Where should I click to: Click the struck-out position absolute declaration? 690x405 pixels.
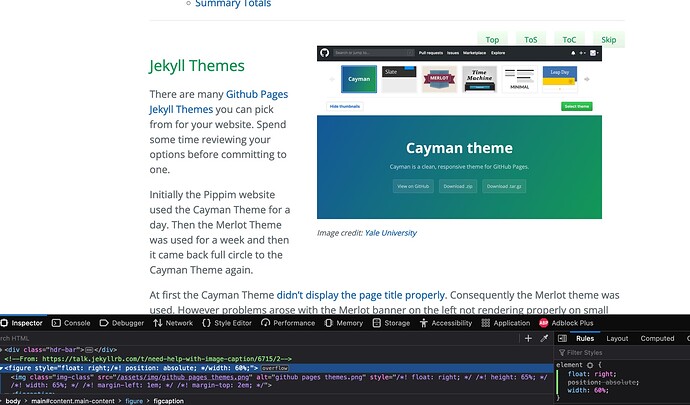603,382
